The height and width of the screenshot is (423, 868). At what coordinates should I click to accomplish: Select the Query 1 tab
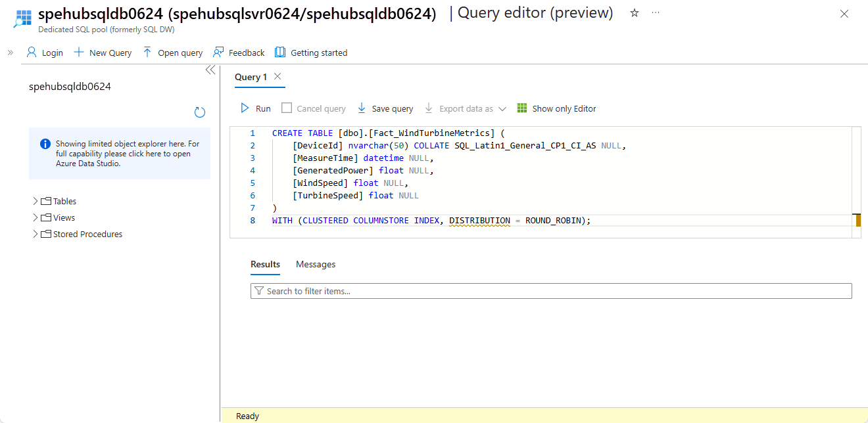click(x=250, y=77)
